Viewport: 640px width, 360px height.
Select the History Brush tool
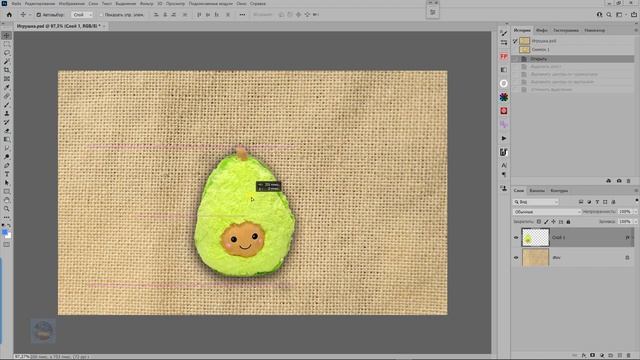(7, 122)
